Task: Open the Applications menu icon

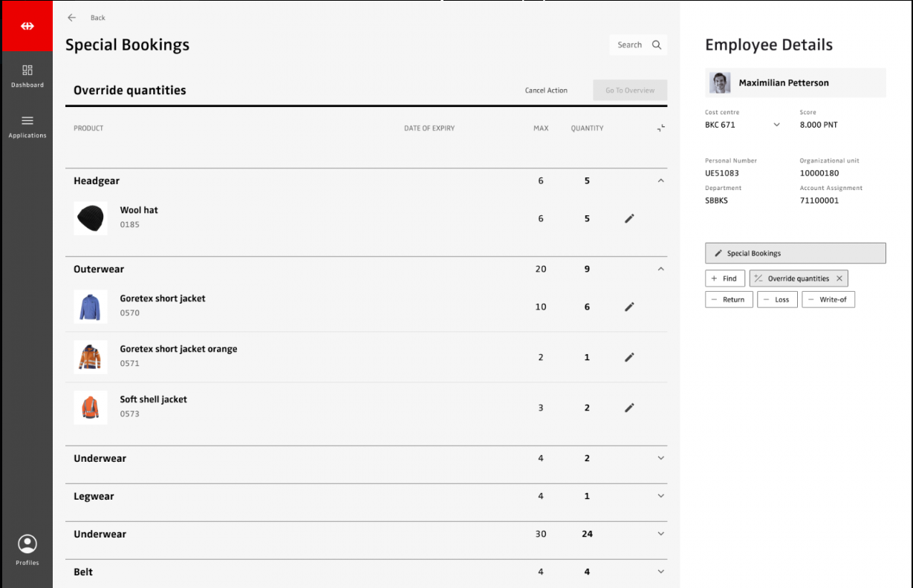Action: (27, 121)
